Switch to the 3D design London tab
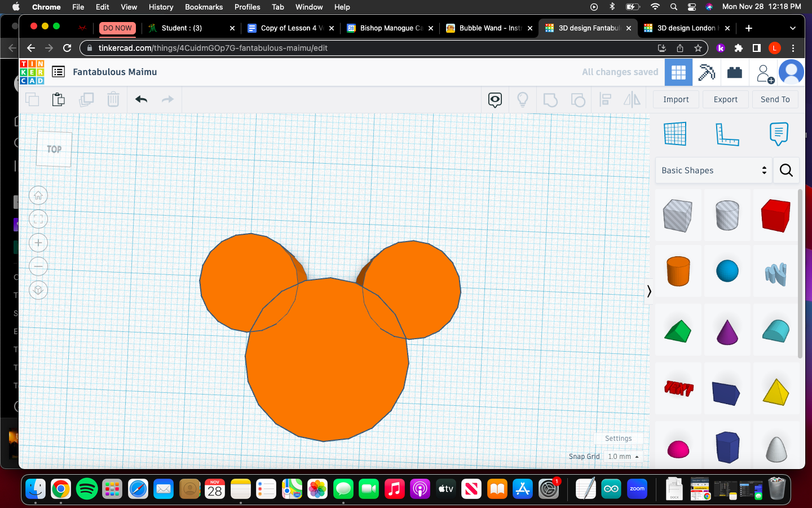Image resolution: width=812 pixels, height=508 pixels. point(687,28)
